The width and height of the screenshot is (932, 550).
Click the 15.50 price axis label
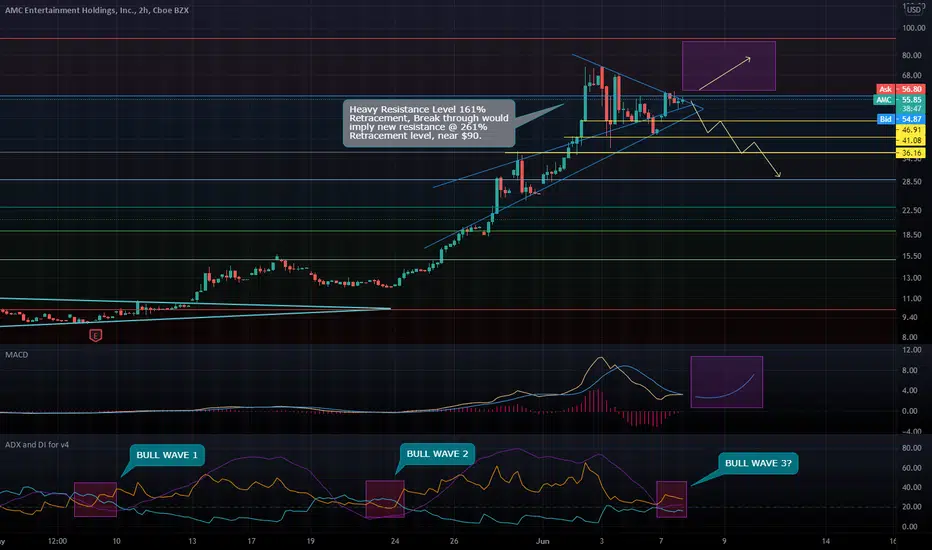(913, 256)
